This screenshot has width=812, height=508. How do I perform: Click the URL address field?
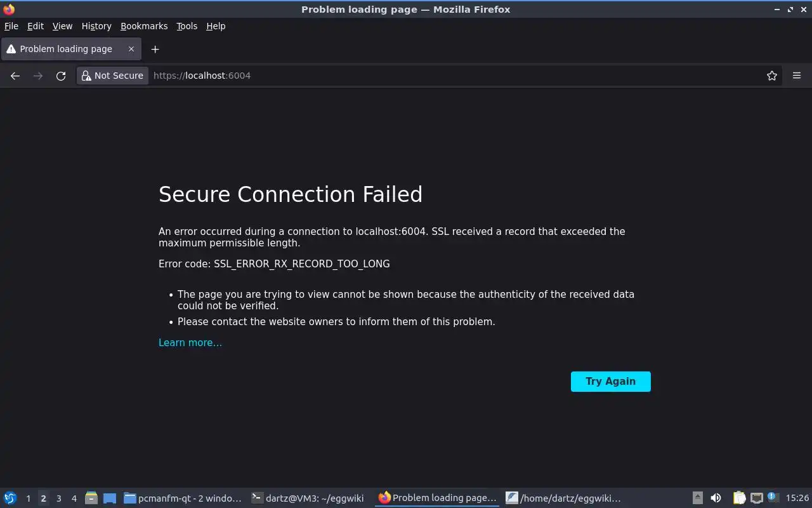click(x=444, y=76)
